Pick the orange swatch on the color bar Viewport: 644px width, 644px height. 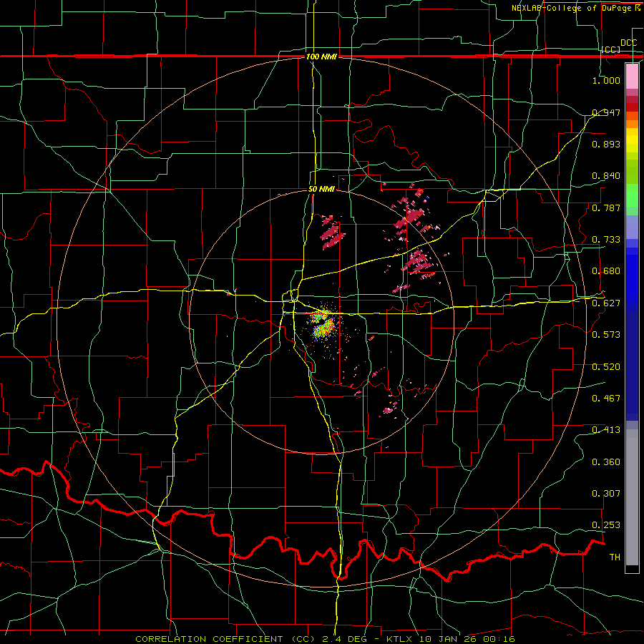pos(632,124)
